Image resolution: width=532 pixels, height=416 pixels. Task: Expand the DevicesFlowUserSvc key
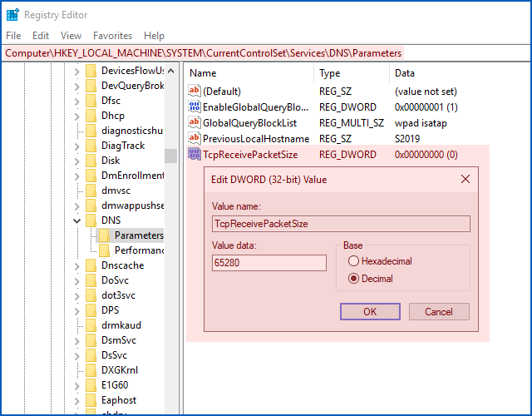pyautogui.click(x=77, y=72)
